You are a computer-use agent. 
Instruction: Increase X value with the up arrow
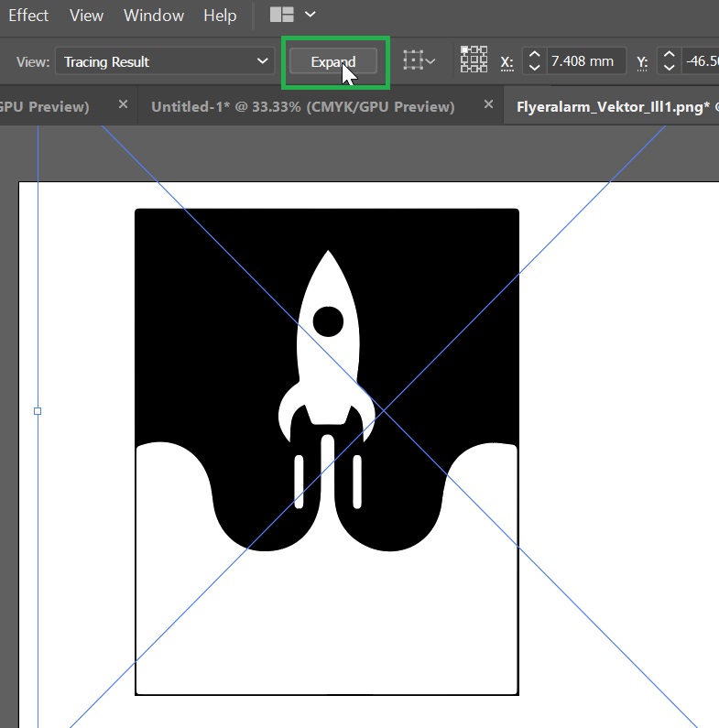(x=535, y=55)
